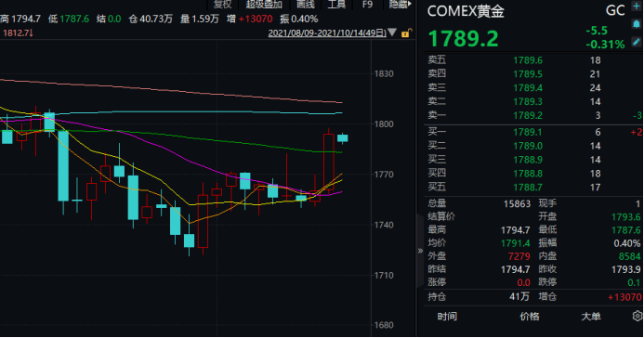Click the 买三 bid price 1788.9
644x338 pixels.
(527, 160)
